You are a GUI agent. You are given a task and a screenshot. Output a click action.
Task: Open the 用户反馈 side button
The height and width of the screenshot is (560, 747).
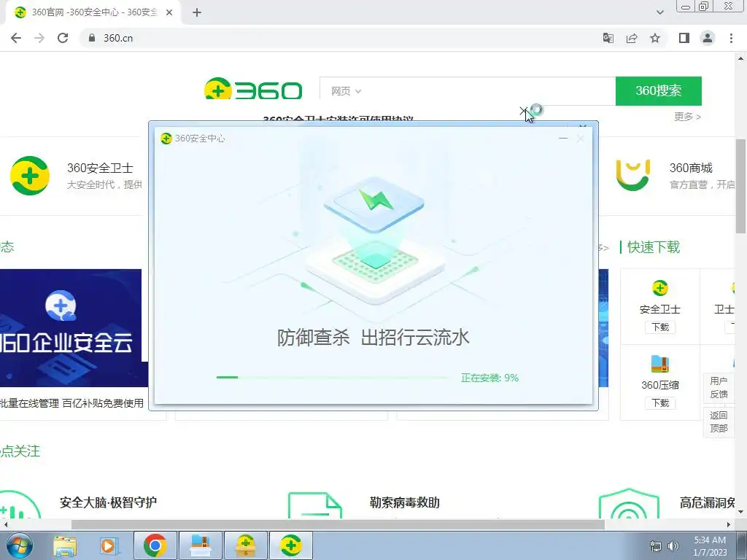(x=719, y=387)
